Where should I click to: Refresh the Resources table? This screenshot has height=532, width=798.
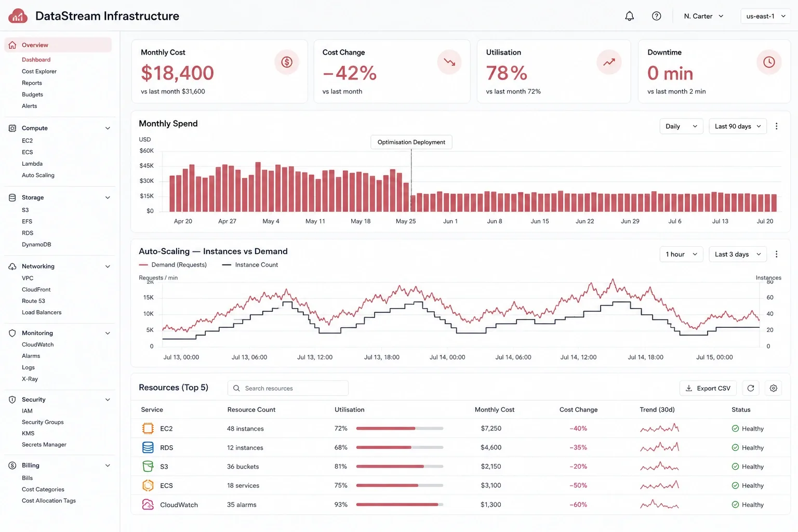[x=751, y=388]
